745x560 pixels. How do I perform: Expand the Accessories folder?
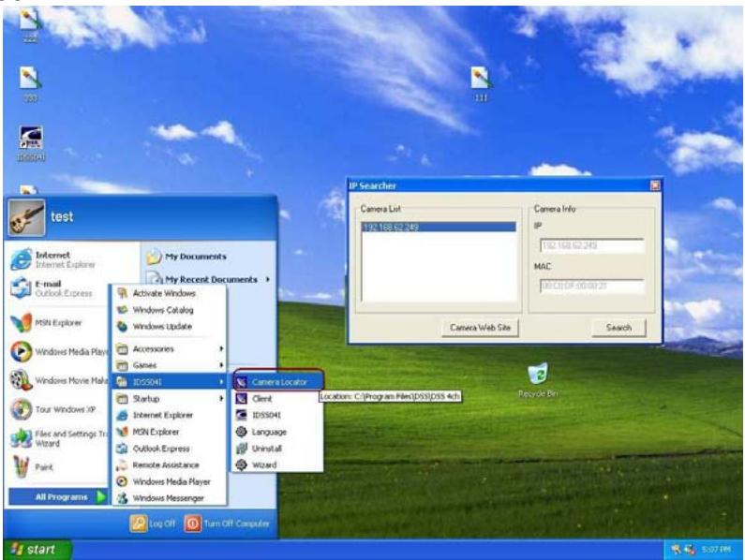169,349
